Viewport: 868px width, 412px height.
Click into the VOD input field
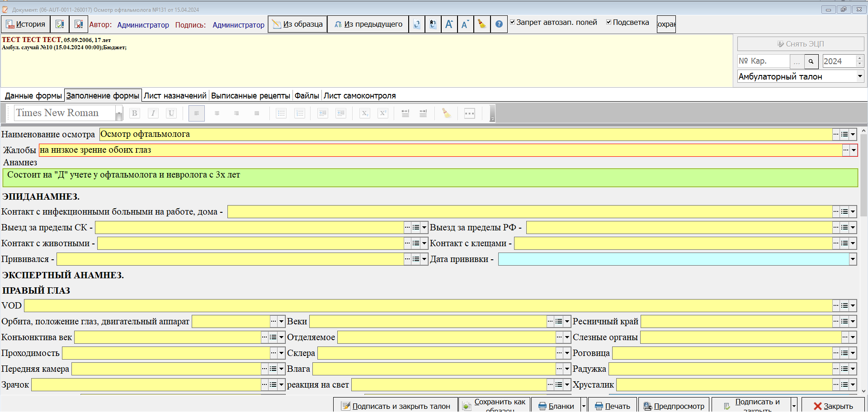(428, 306)
